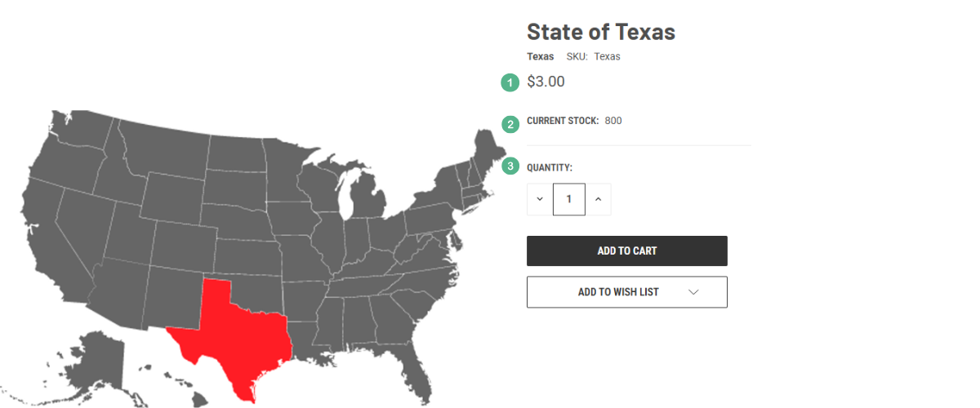Click the Add to Cart button
980x408 pixels.
coord(627,251)
